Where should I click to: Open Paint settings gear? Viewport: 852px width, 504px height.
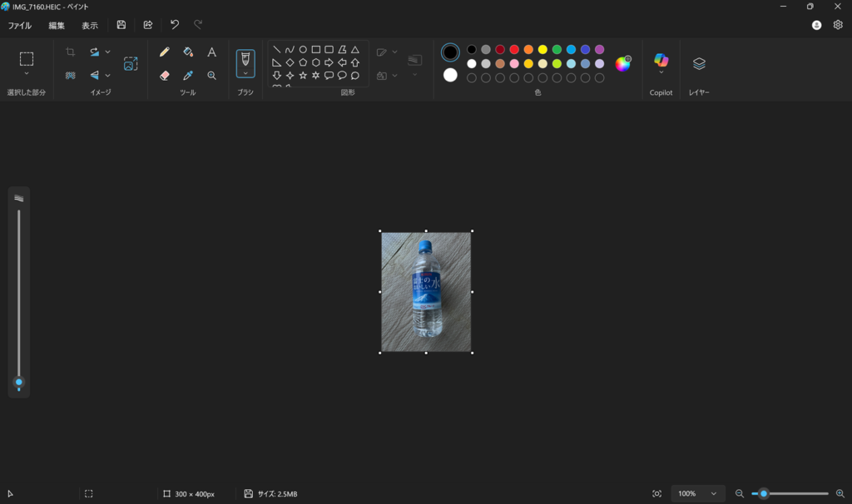838,25
